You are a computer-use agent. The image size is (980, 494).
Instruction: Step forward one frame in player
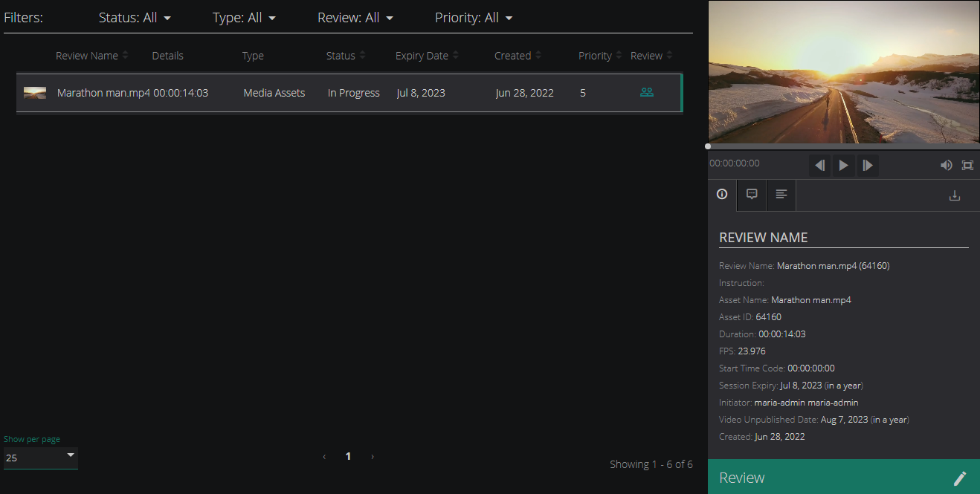(867, 165)
